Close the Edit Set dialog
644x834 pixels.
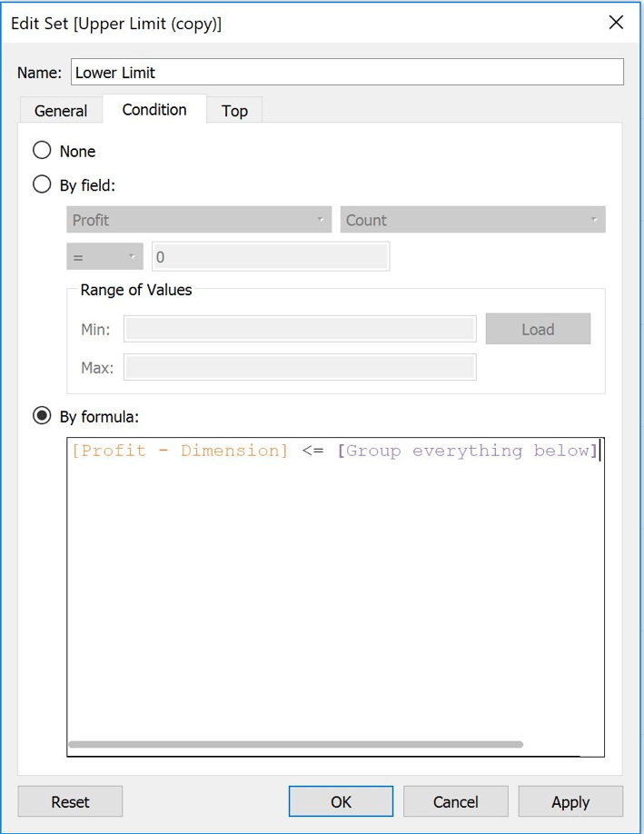(x=616, y=23)
